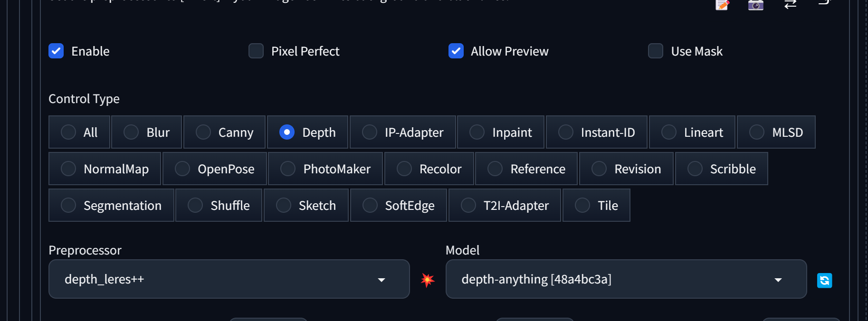This screenshot has height=321, width=868.
Task: Check the Use Mask option
Action: [656, 51]
